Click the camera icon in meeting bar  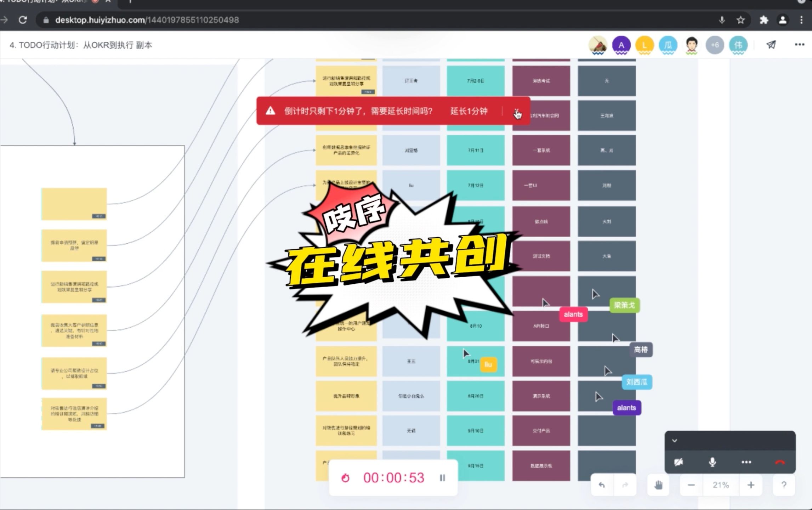(x=679, y=463)
